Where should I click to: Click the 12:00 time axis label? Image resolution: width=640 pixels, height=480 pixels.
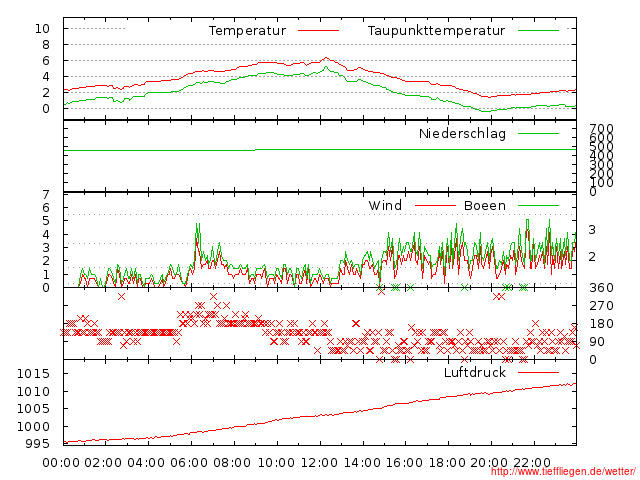319,463
